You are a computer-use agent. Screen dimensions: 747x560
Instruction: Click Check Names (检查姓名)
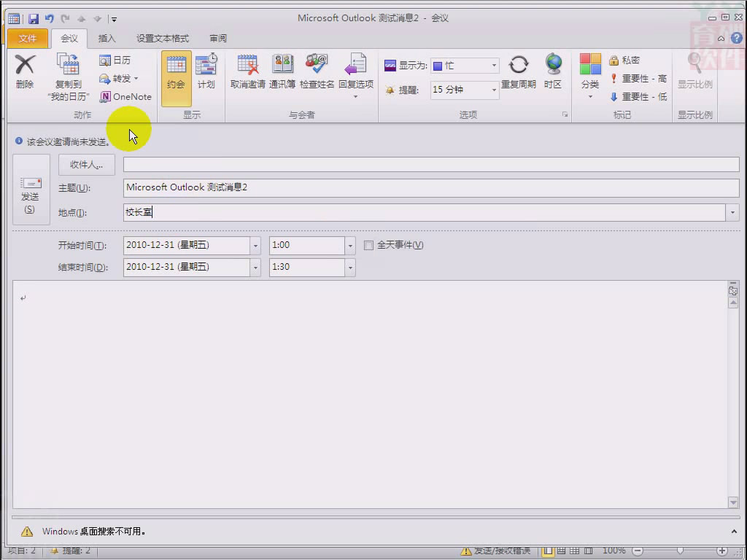point(317,71)
